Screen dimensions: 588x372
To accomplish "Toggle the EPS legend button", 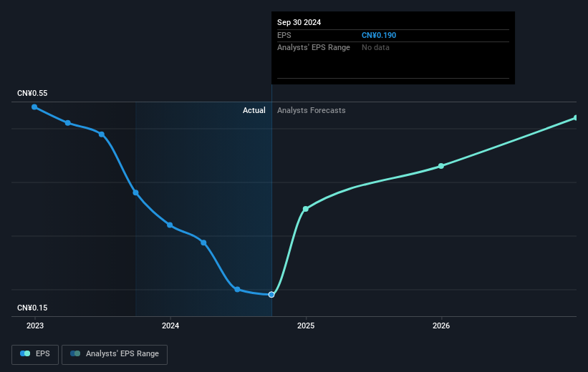I will 35,354.
